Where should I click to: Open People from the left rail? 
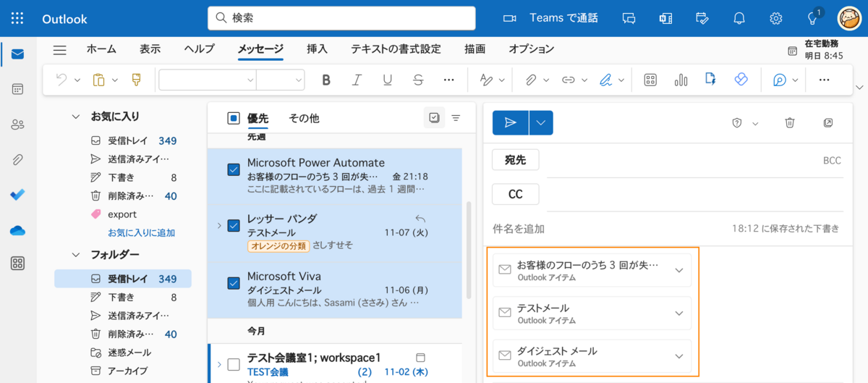17,125
